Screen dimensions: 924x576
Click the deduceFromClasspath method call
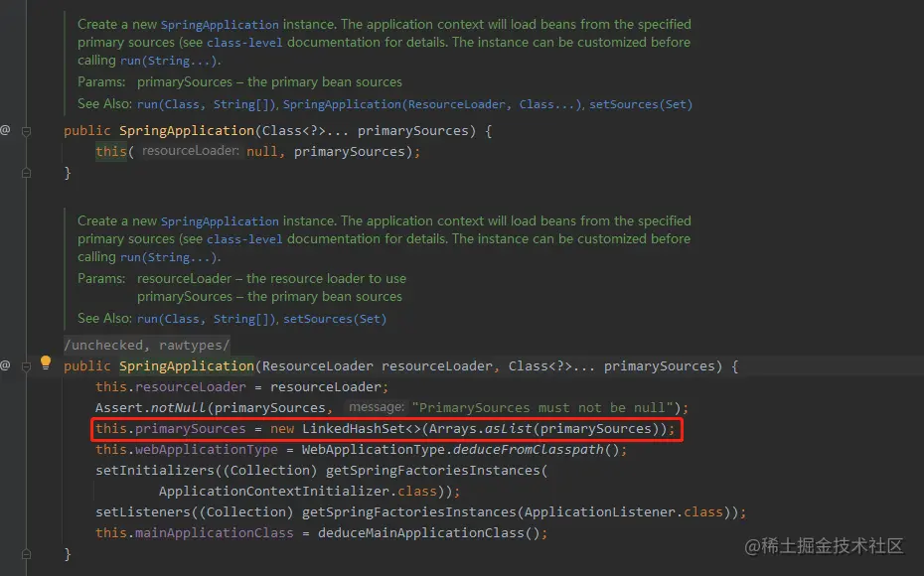(x=528, y=449)
